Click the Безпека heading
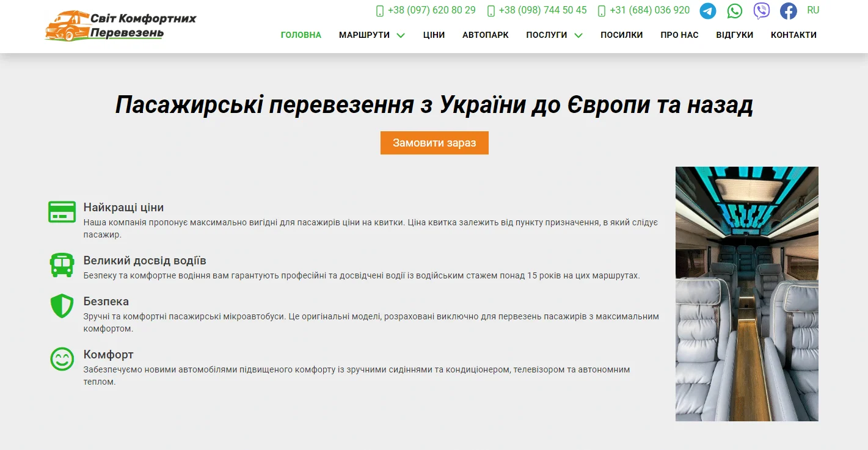Image resolution: width=868 pixels, height=450 pixels. coord(106,302)
